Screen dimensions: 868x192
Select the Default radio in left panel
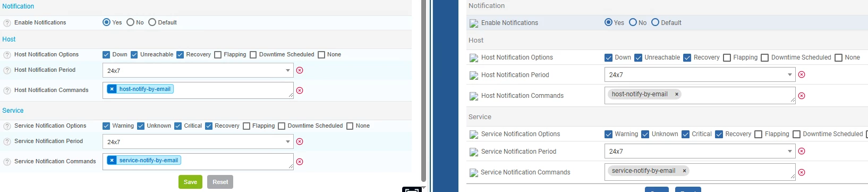(152, 22)
